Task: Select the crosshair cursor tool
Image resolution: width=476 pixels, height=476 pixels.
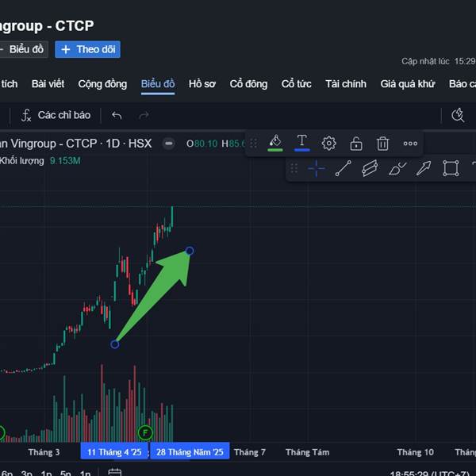Action: pos(316,168)
